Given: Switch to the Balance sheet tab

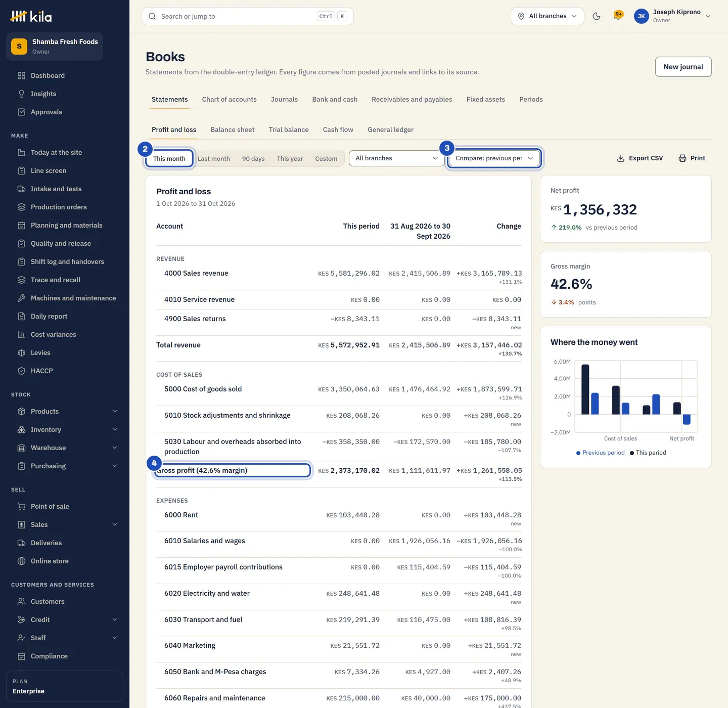Looking at the screenshot, I should click(233, 129).
